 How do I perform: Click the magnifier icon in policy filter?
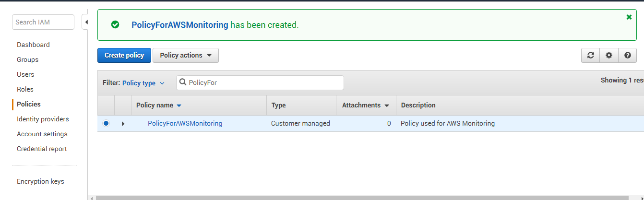[183, 82]
